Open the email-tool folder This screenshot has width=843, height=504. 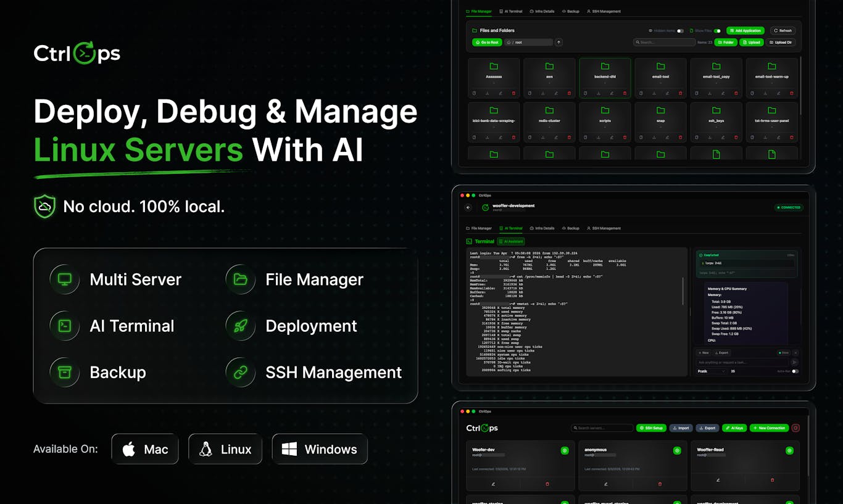pyautogui.click(x=660, y=78)
